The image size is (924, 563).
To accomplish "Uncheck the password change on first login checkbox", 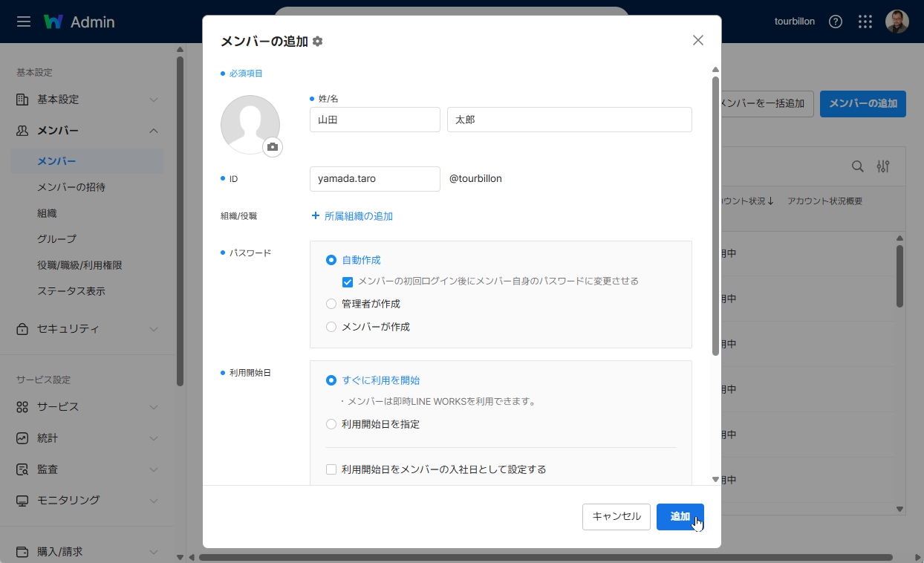I will click(347, 281).
